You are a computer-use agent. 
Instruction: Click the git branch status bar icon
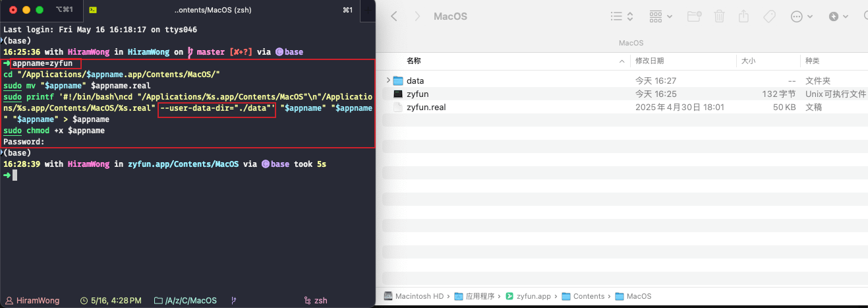tap(234, 300)
